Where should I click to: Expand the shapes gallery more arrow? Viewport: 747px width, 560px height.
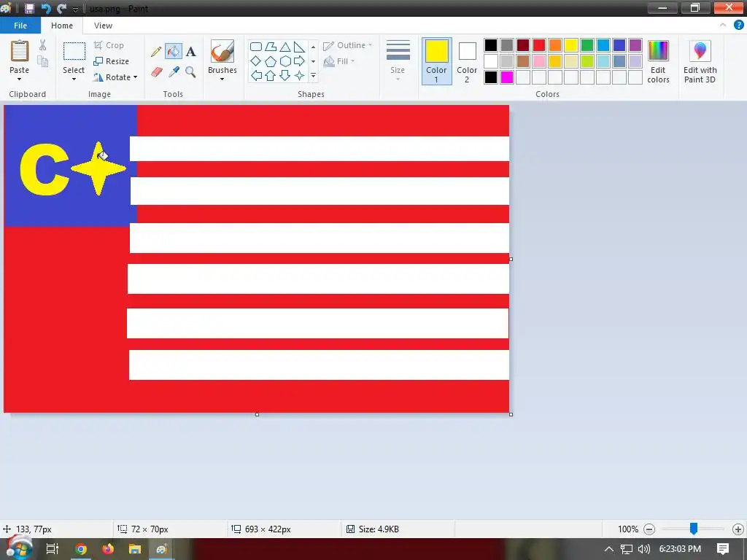(x=313, y=75)
